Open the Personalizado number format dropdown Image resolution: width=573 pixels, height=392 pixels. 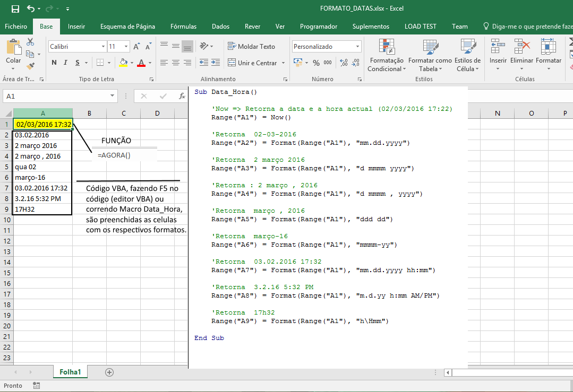[357, 46]
